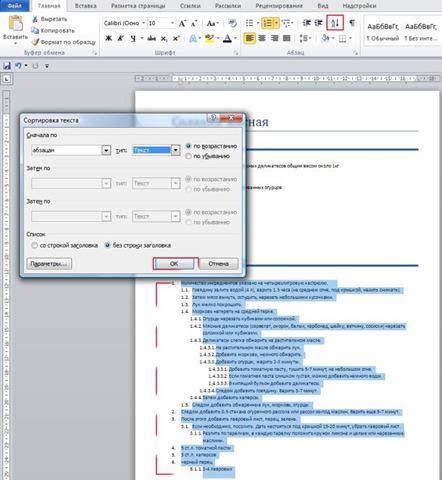Switch to the Рассылки tab
Screen dimensions: 442x480
[228, 6]
